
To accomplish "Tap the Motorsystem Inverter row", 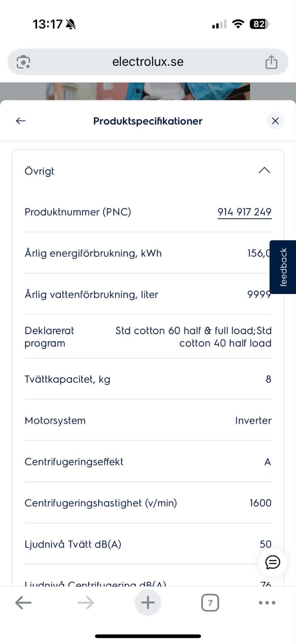I will click(x=148, y=420).
